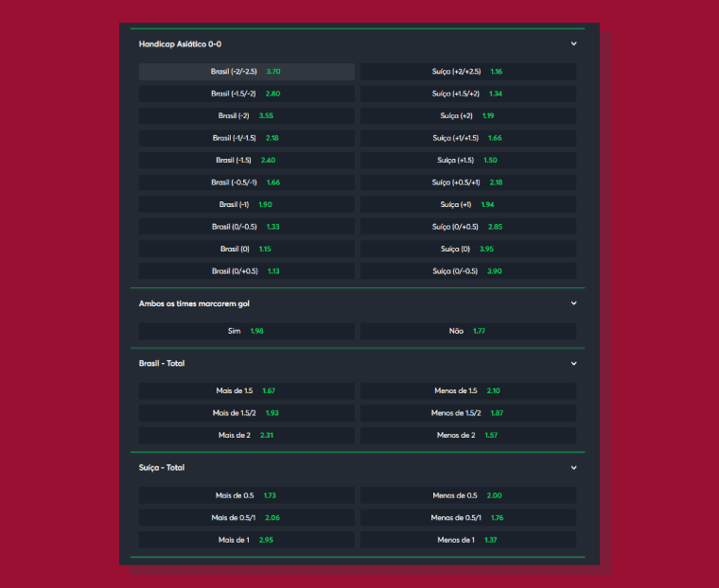
Task: Collapse the Handicap Asiático 0-0 section
Action: (x=573, y=43)
